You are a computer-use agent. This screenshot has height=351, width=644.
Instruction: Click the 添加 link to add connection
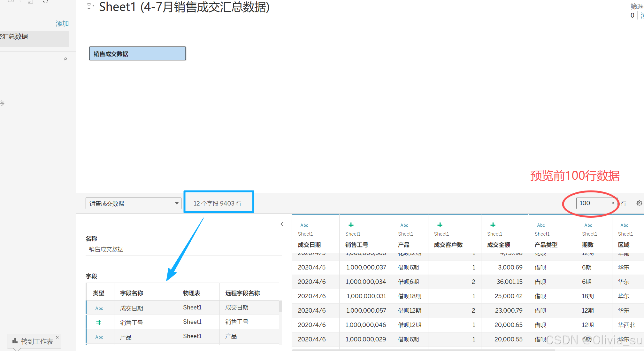point(62,23)
